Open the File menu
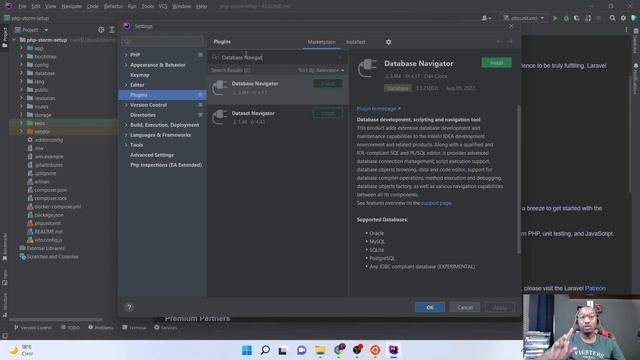Viewport: 640px width, 360px height. (x=22, y=6)
